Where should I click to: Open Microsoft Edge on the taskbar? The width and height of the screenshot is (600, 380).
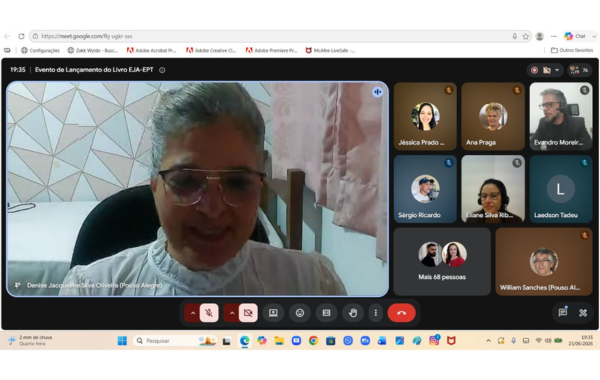[x=245, y=341]
